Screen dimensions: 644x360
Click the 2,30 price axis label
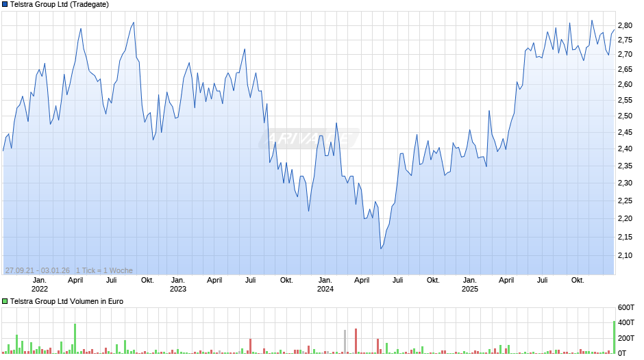625,183
